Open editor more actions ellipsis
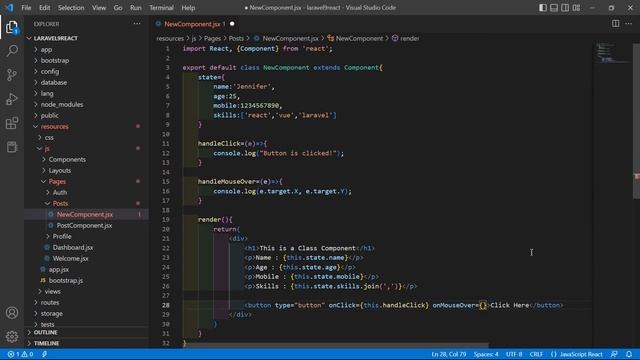This screenshot has height=360, width=640. 629,24
